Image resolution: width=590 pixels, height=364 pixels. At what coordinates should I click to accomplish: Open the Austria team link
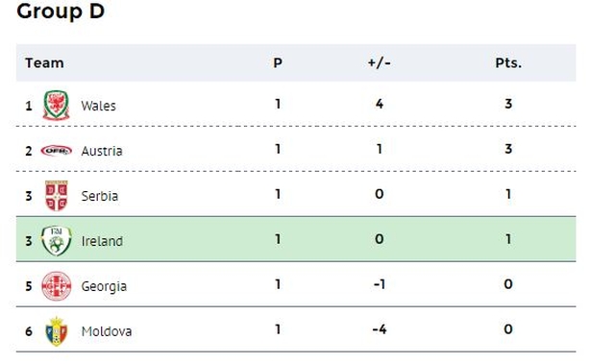pyautogui.click(x=102, y=151)
